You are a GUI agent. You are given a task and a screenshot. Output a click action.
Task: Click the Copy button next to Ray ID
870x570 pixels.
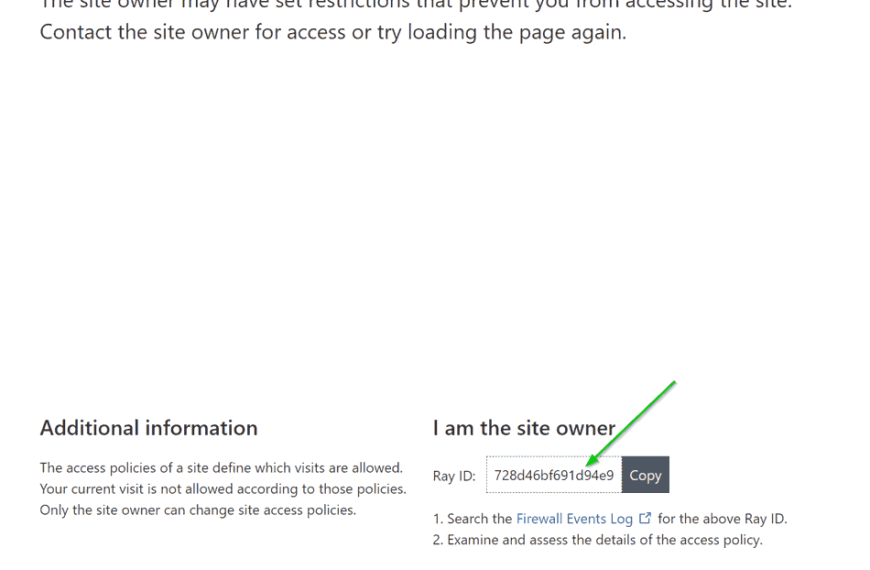point(645,475)
